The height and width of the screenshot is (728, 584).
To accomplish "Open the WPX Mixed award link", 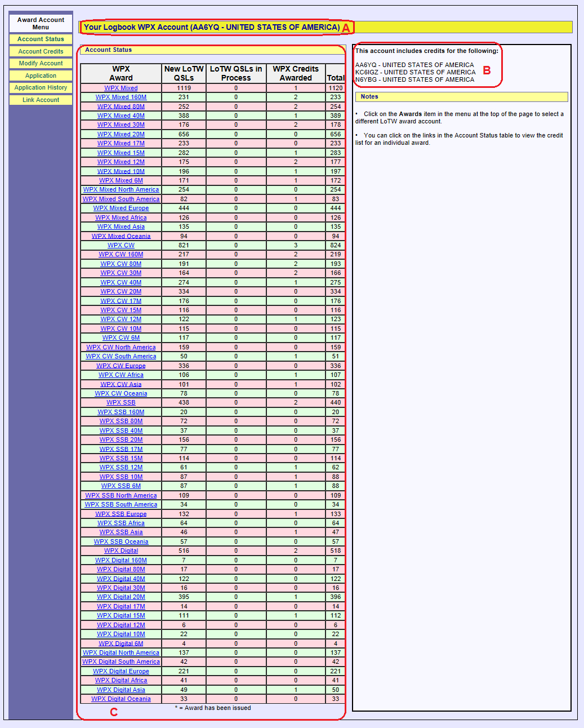I will (121, 88).
